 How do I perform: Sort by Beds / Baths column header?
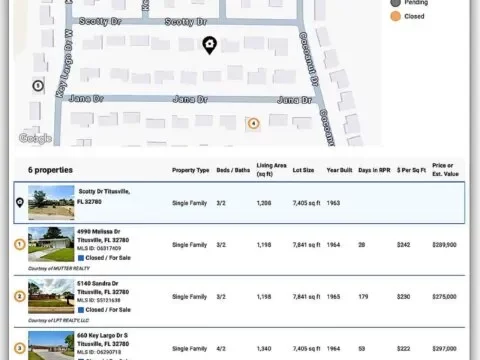tap(233, 170)
